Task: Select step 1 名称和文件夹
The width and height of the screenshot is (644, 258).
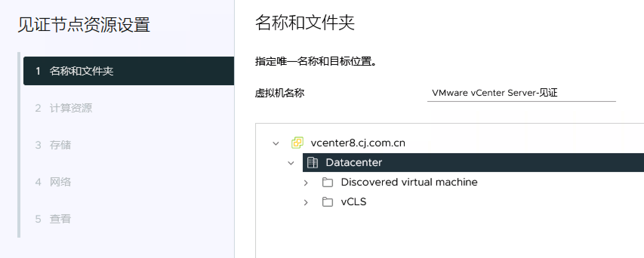Action: 129,71
